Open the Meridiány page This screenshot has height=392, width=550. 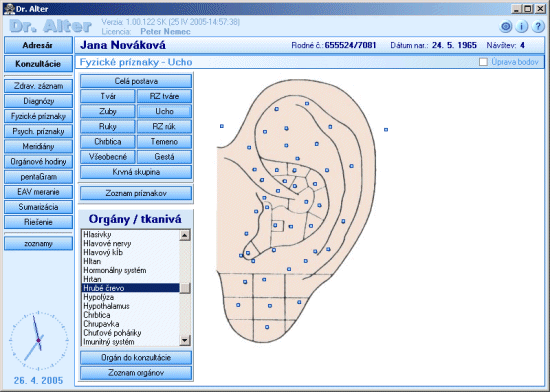coord(38,147)
